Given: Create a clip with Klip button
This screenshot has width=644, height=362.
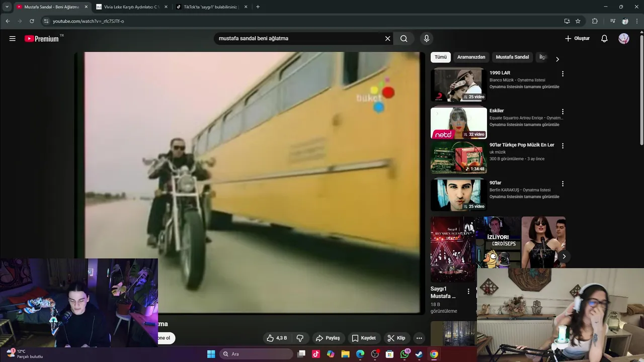Looking at the screenshot, I should [x=396, y=338].
